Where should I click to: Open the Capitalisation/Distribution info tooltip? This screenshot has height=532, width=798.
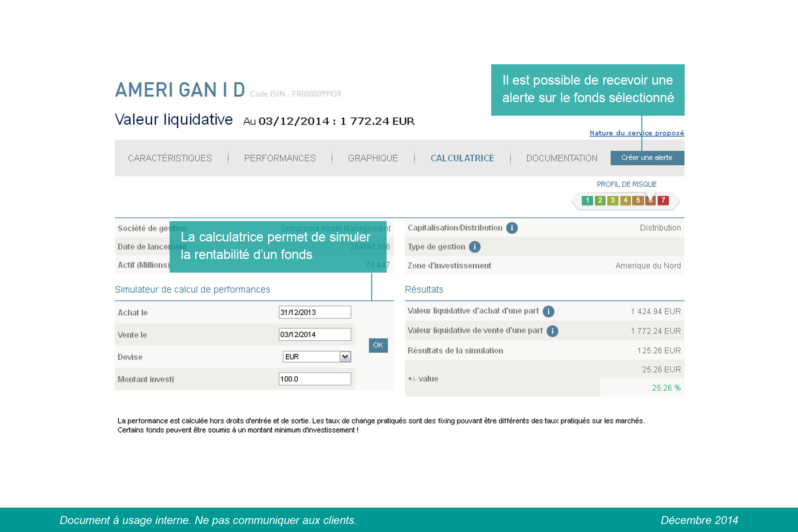(512, 227)
